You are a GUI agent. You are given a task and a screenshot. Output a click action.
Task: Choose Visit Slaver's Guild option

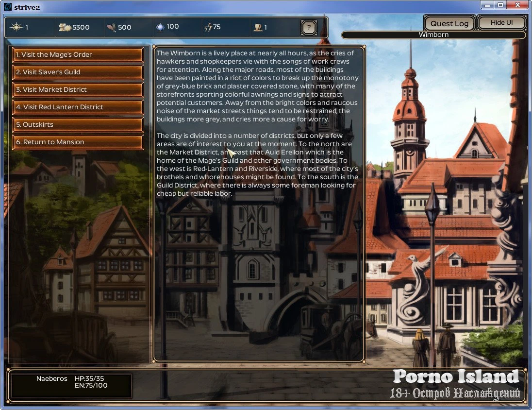(x=78, y=72)
